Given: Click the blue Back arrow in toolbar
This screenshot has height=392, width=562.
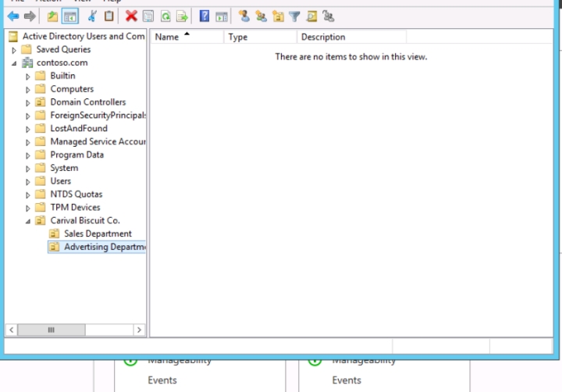Looking at the screenshot, I should [13, 16].
